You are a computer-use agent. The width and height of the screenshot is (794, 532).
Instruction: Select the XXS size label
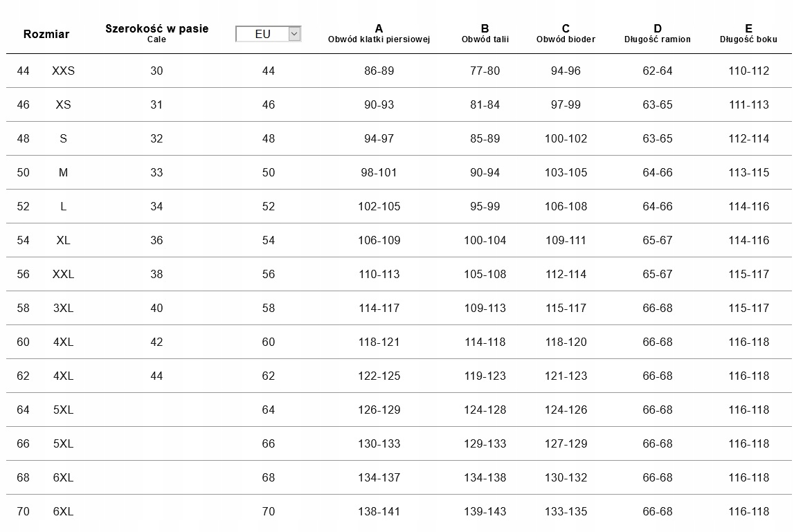pos(63,71)
